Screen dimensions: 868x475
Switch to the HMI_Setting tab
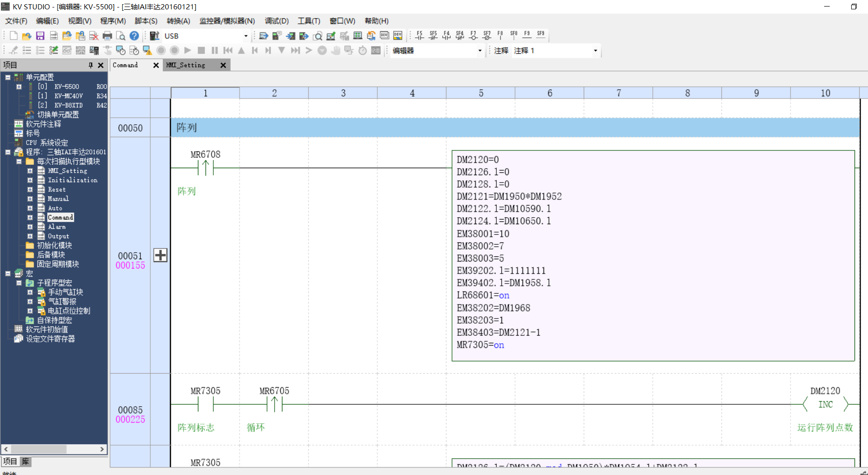coord(186,65)
